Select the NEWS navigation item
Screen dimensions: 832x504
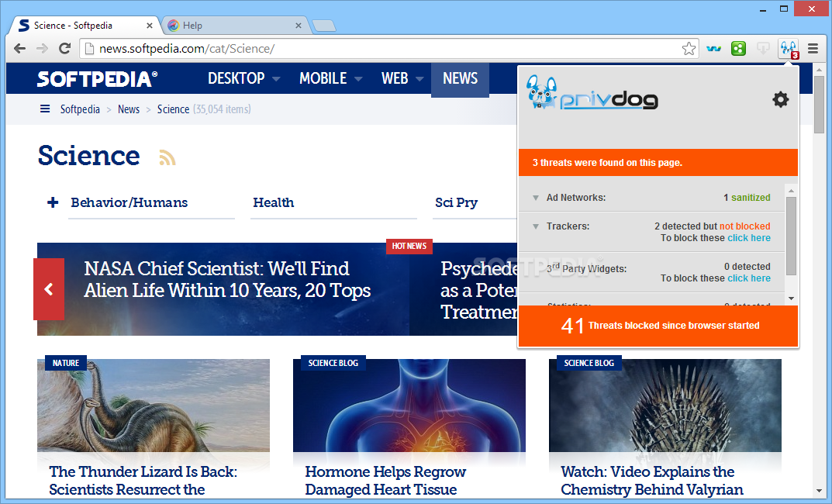(x=460, y=78)
